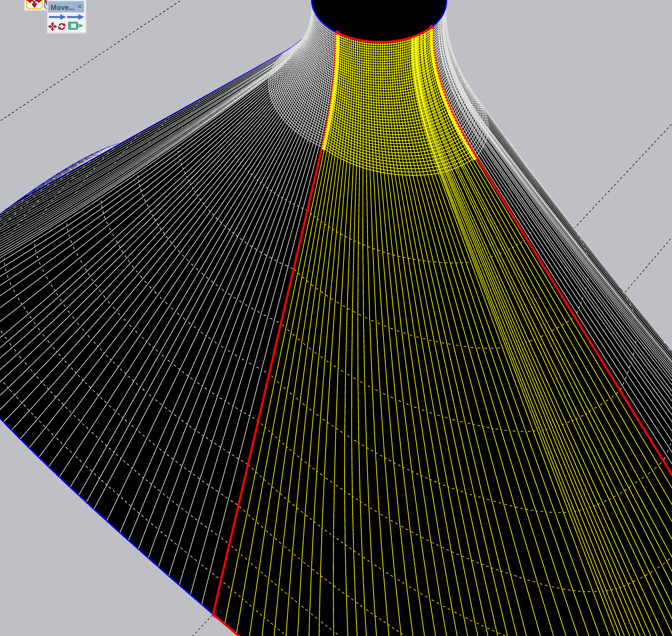This screenshot has width=672, height=636.
Task: Close the Move floating toolbar
Action: 79,6
